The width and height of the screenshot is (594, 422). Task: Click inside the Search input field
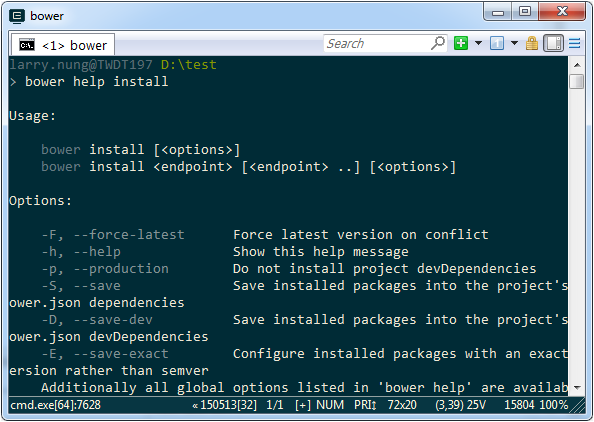[377, 43]
